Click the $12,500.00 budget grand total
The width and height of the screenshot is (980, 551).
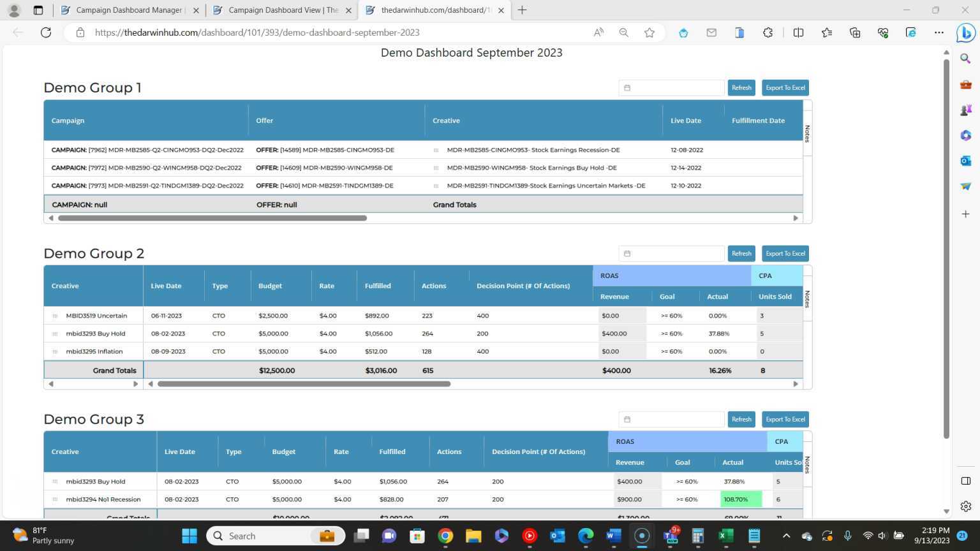point(277,371)
